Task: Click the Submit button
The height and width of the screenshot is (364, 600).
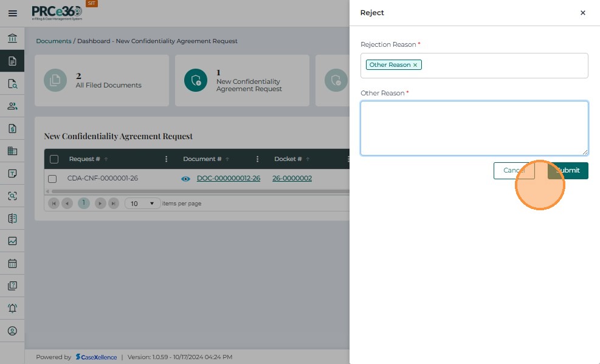Action: point(568,171)
